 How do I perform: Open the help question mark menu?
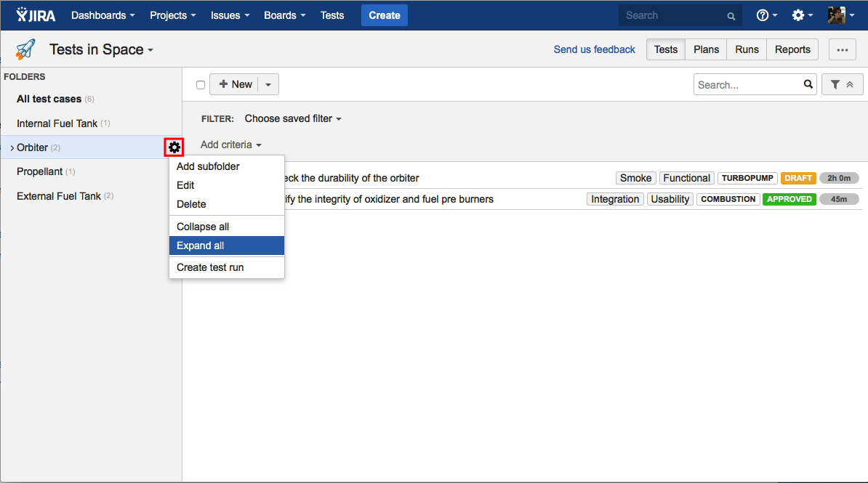766,15
